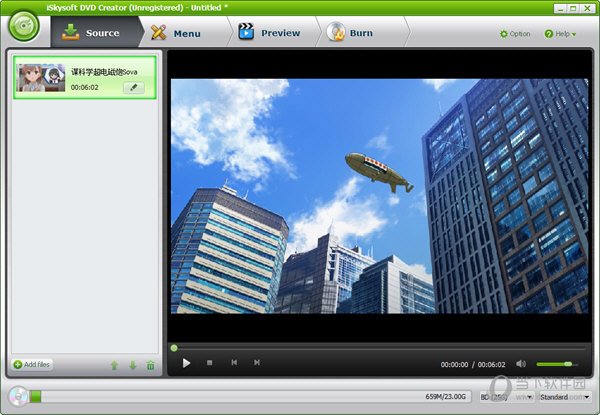Move selected file down with green down arrow

pyautogui.click(x=132, y=365)
